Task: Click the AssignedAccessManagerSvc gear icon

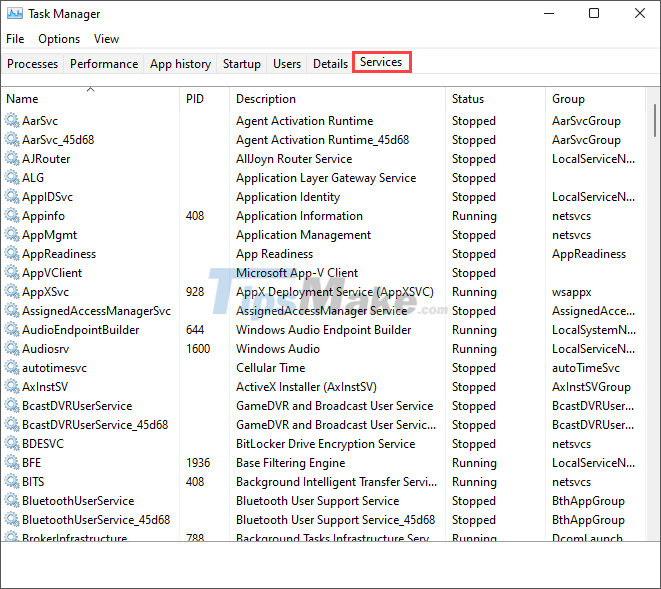Action: [x=12, y=310]
